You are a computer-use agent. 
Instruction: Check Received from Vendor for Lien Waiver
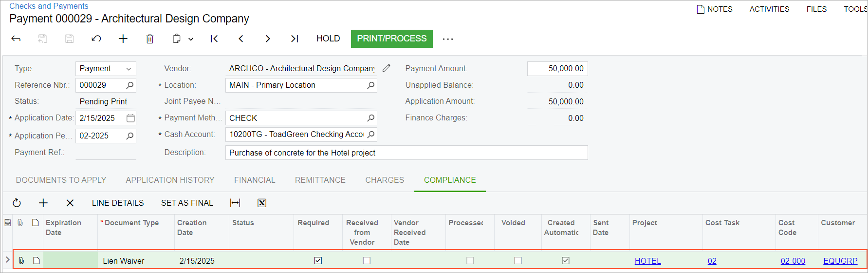click(x=367, y=261)
